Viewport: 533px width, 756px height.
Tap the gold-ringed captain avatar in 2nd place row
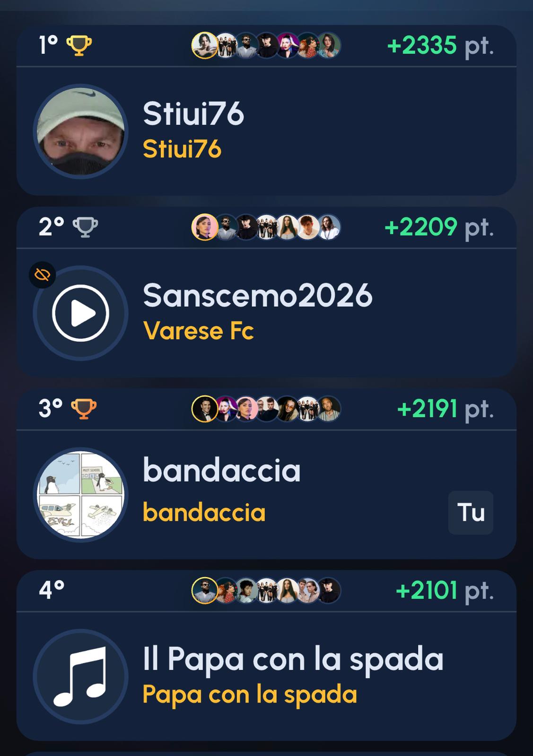205,227
